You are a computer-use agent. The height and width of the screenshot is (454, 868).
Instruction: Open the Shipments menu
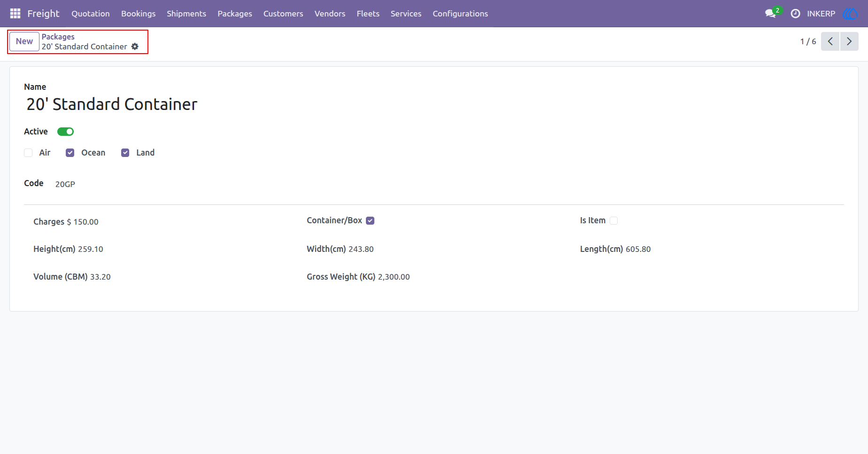(x=186, y=14)
